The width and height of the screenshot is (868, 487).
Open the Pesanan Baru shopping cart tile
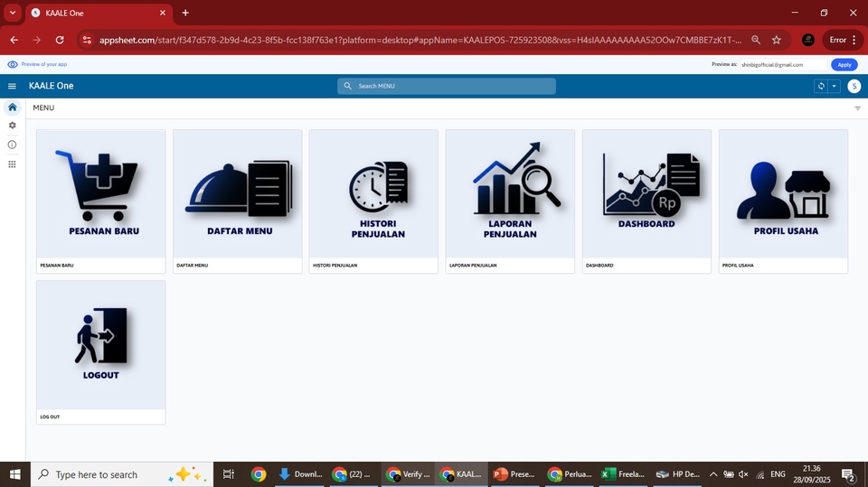100,193
